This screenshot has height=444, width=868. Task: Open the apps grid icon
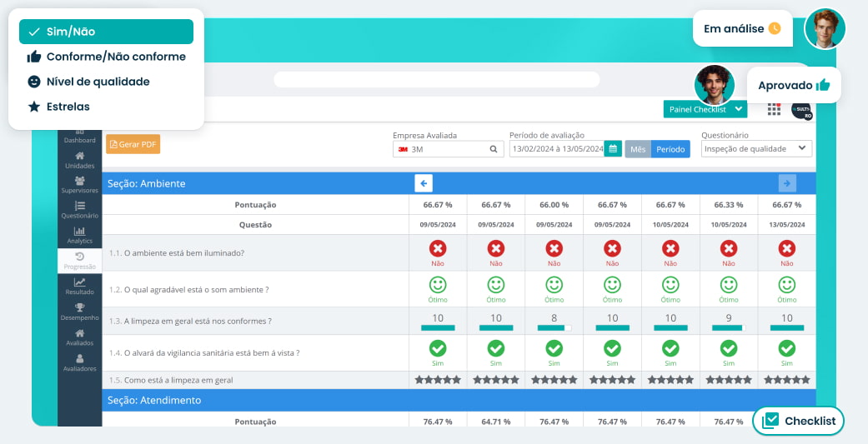coord(774,109)
